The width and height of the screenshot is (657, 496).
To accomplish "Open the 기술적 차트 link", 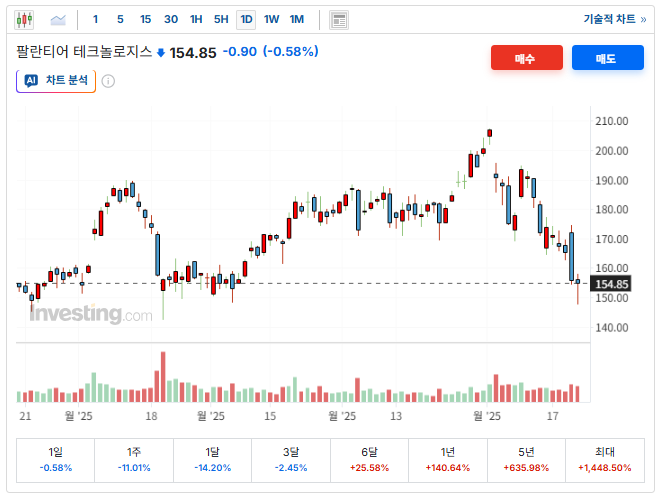I will (615, 19).
